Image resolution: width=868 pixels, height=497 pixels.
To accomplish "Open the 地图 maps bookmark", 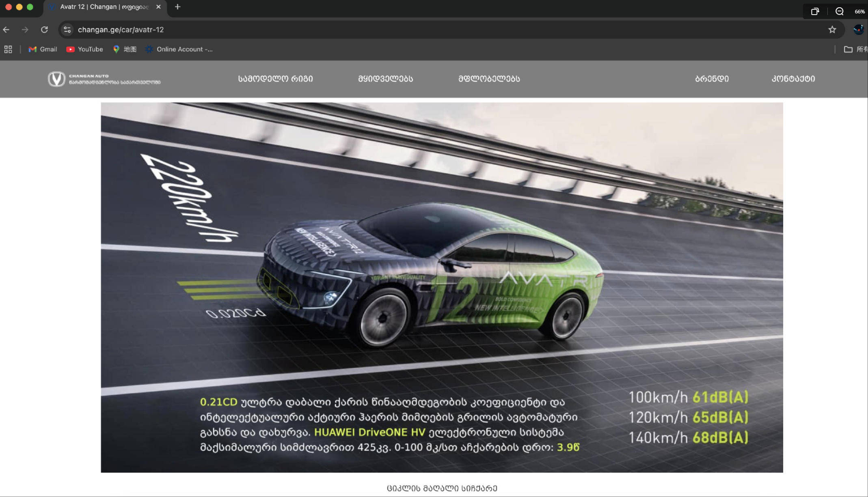I will [x=125, y=49].
